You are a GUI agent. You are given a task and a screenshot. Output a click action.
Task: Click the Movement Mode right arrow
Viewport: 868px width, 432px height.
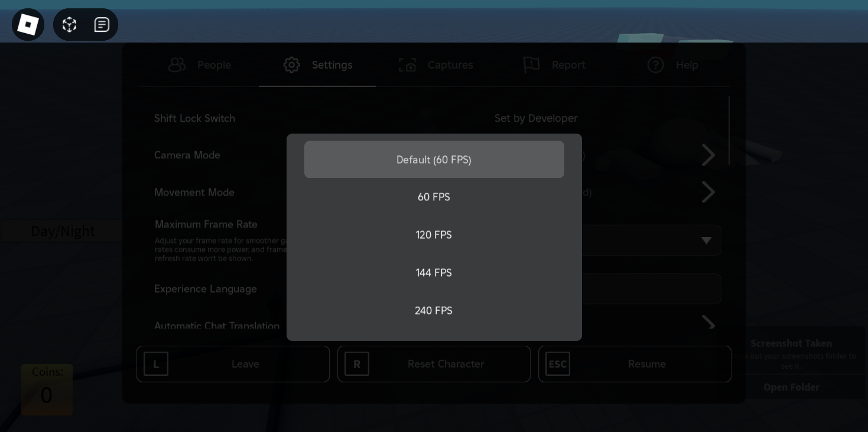coord(708,192)
